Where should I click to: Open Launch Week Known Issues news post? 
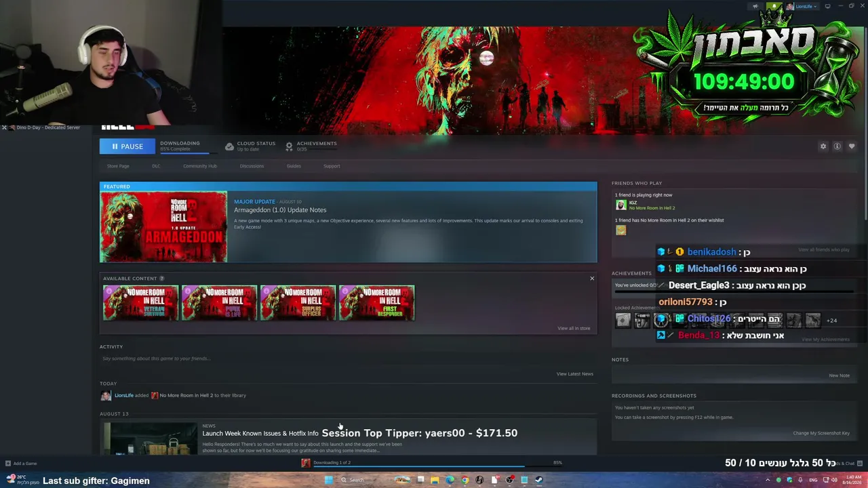tap(260, 433)
